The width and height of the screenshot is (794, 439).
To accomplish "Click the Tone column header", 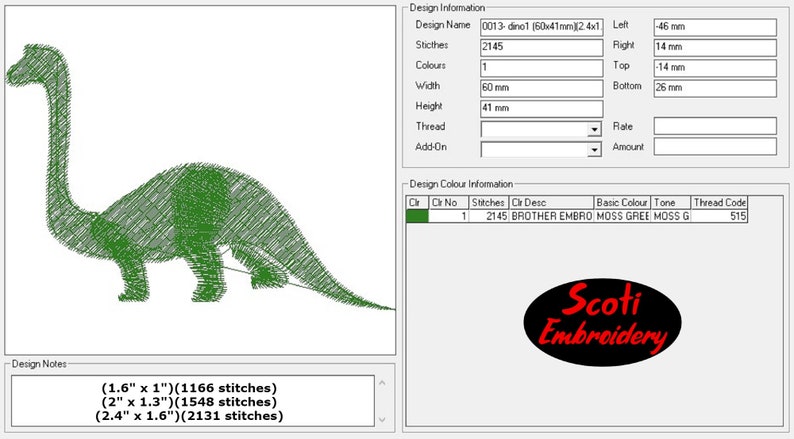I will pos(670,203).
